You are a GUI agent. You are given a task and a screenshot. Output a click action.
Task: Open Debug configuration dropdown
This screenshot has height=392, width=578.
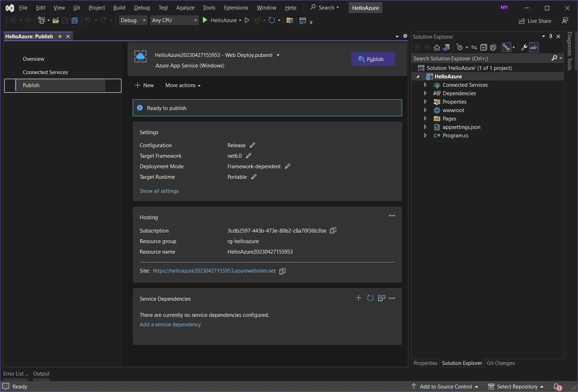133,20
